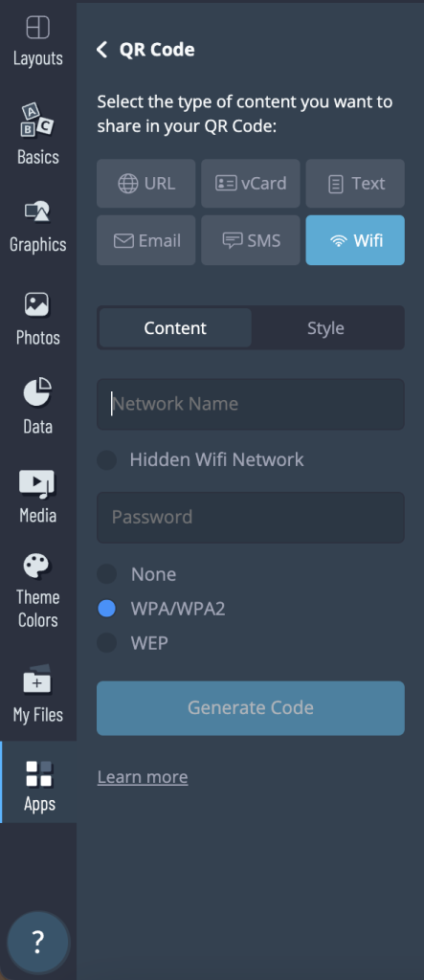424x980 pixels.
Task: Open the Learn more link
Action: pos(143,777)
